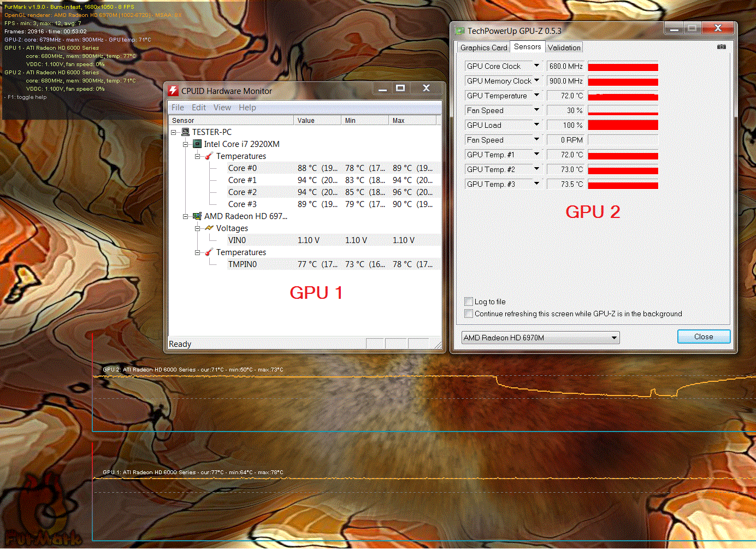Click the Intel Core i7 chip icon
Screen dimensions: 756x549
pyautogui.click(x=198, y=144)
